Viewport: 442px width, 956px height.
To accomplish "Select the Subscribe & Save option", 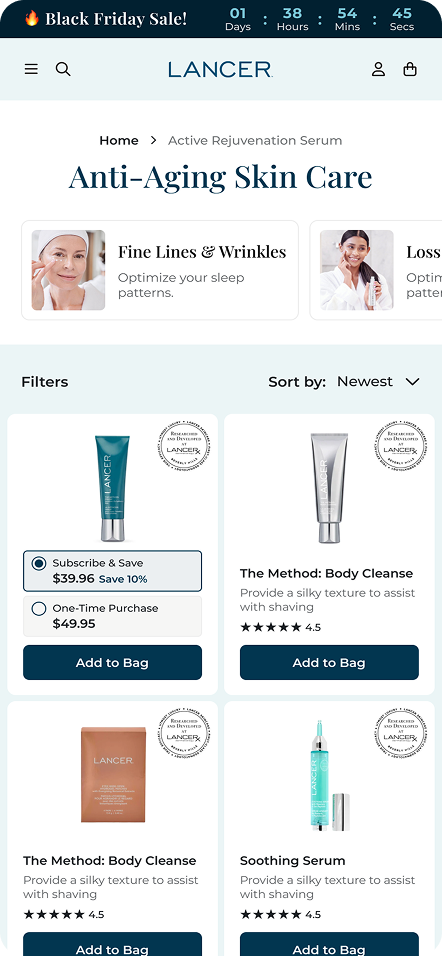I will [x=112, y=571].
